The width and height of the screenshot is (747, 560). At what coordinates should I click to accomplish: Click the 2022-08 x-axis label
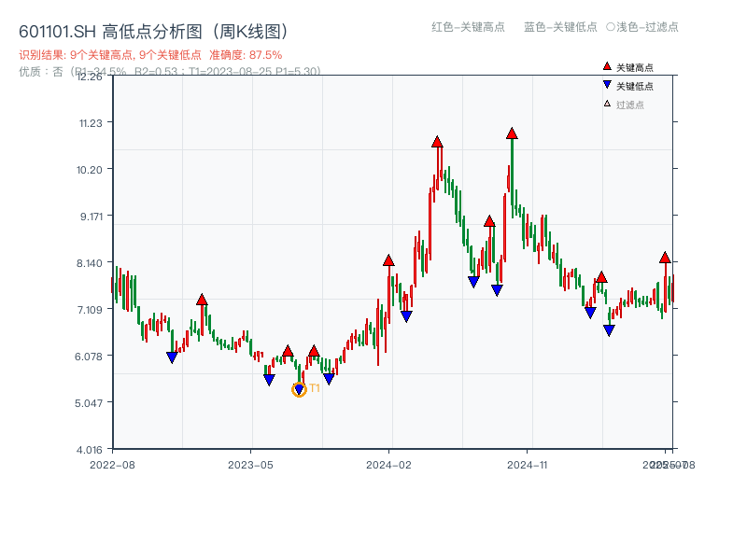click(x=112, y=465)
